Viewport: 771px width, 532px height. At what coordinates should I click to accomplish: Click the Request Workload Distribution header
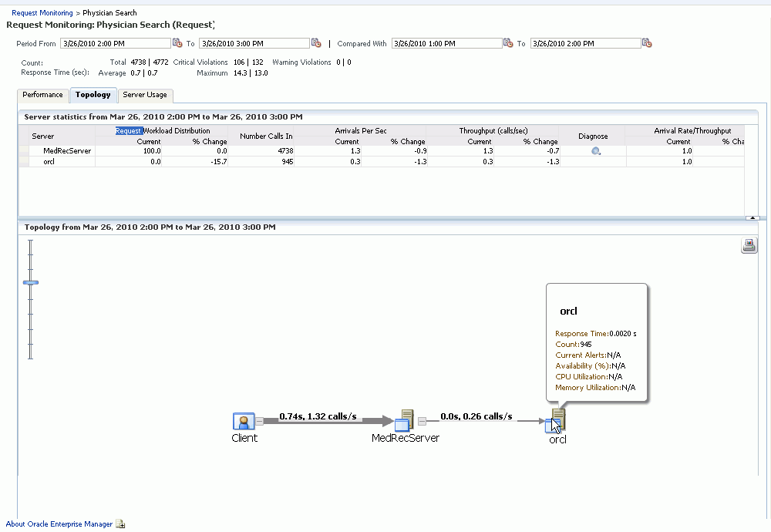pos(163,131)
